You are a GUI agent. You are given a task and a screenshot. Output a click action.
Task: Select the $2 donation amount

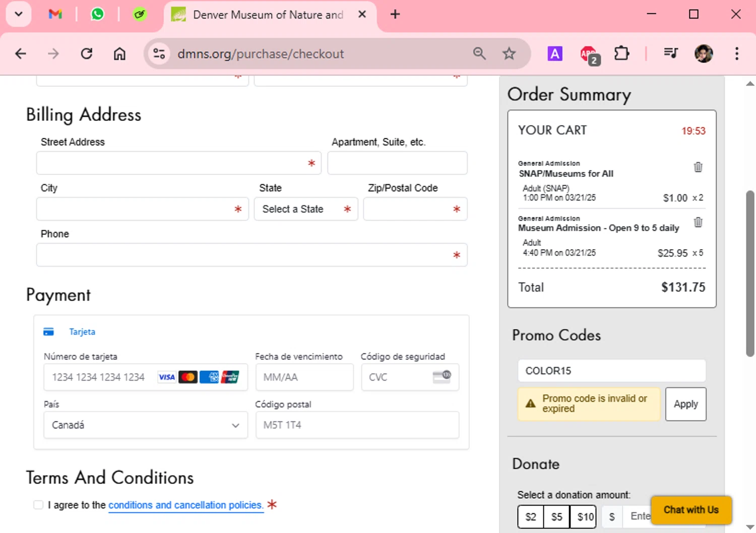point(531,516)
